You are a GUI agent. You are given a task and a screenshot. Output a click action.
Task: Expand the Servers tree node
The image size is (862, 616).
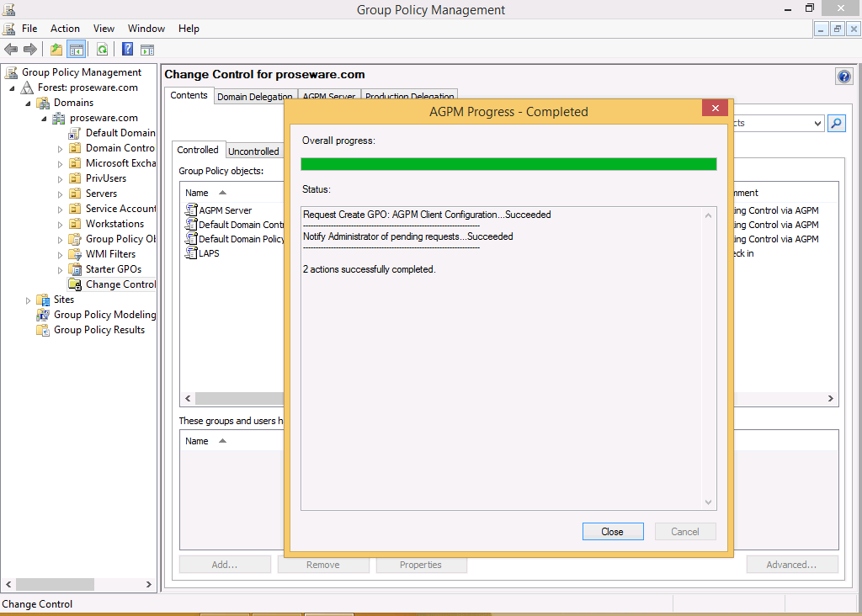point(61,194)
